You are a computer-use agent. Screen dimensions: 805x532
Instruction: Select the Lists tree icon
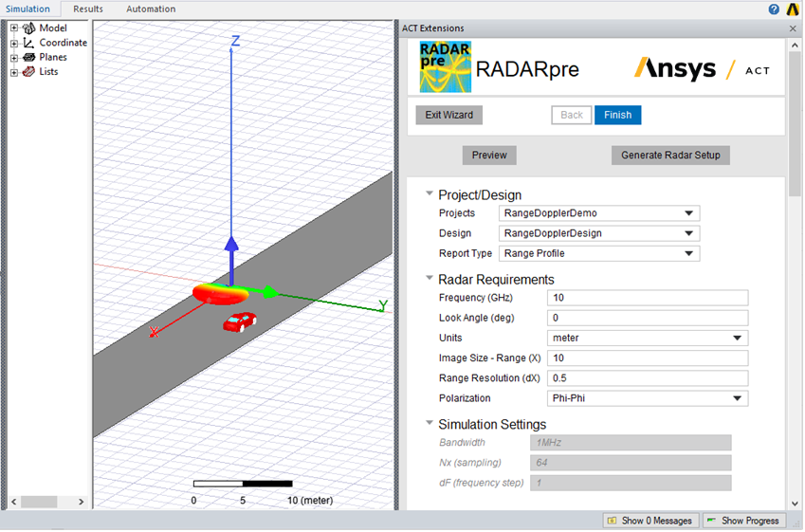28,71
